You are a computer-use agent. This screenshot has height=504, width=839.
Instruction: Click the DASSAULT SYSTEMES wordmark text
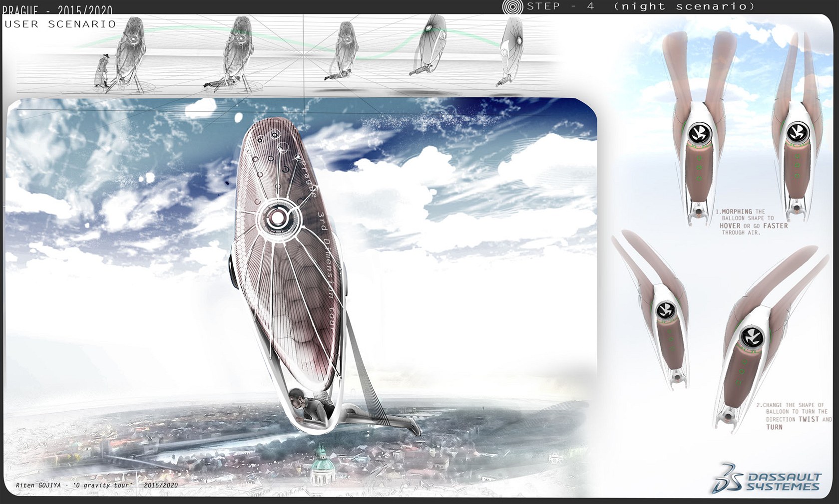click(783, 482)
